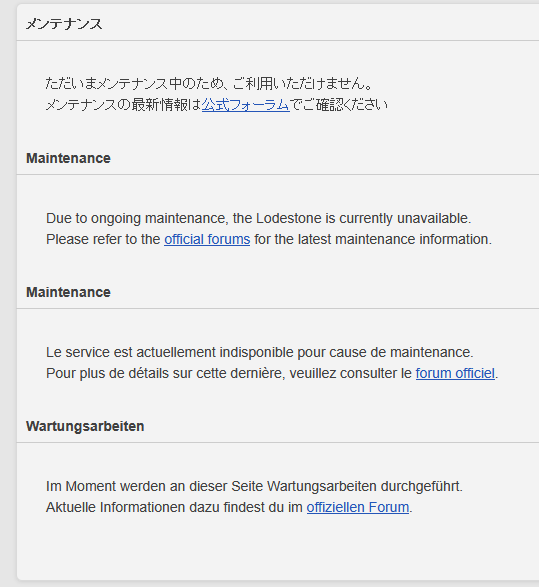Click the Maintenance heading above the English message

[68, 158]
